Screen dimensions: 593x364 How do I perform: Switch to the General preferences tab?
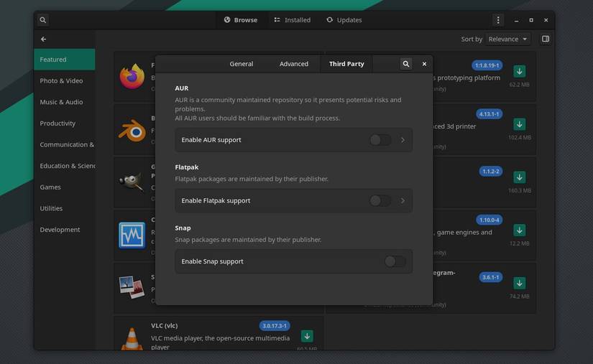point(242,64)
